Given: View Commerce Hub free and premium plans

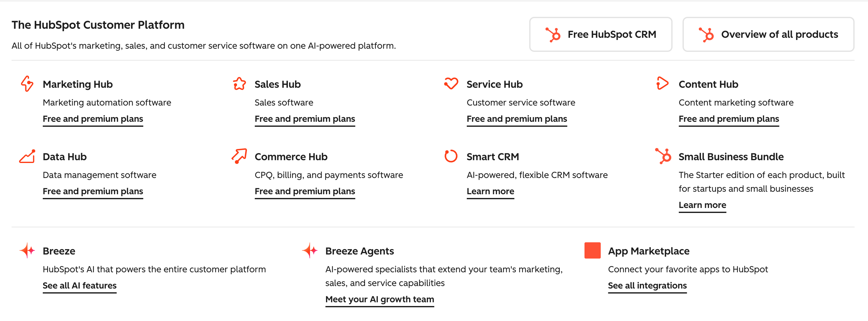Looking at the screenshot, I should [305, 191].
